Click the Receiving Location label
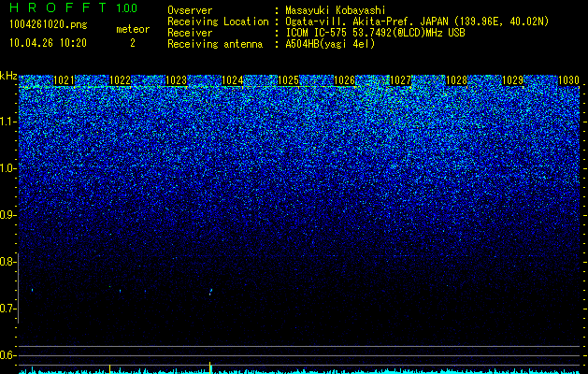This screenshot has width=588, height=374. [218, 22]
